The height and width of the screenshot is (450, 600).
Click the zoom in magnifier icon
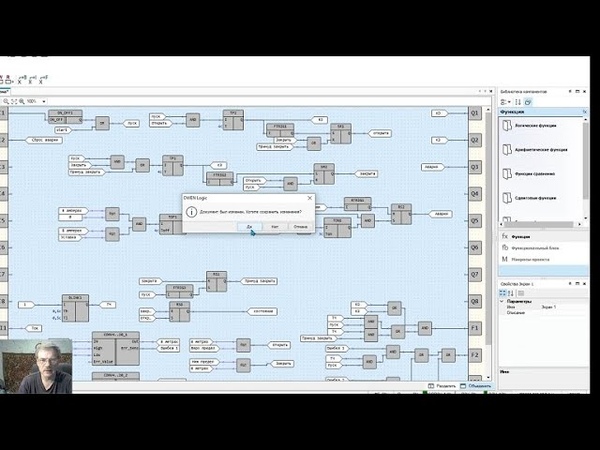(22, 101)
